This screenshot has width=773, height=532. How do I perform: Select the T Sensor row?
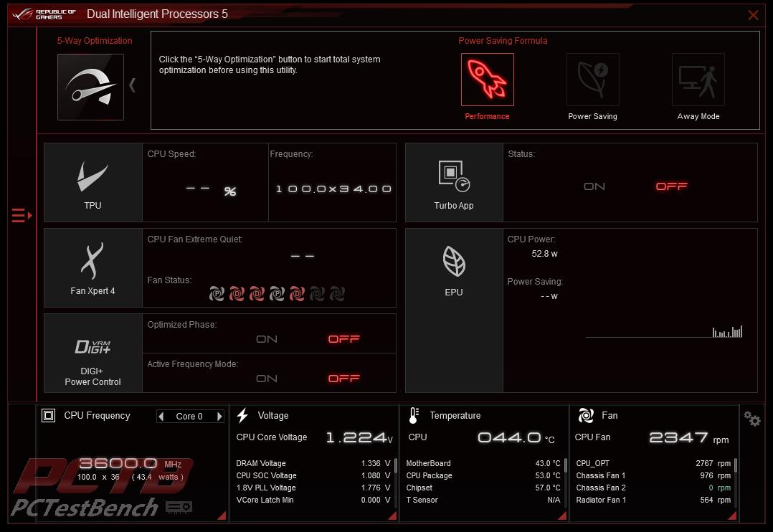pos(483,500)
